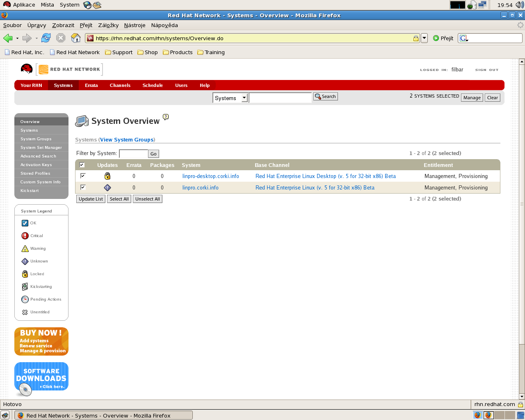525x420 pixels.
Task: Click the Manage selected systems button
Action: click(472, 98)
